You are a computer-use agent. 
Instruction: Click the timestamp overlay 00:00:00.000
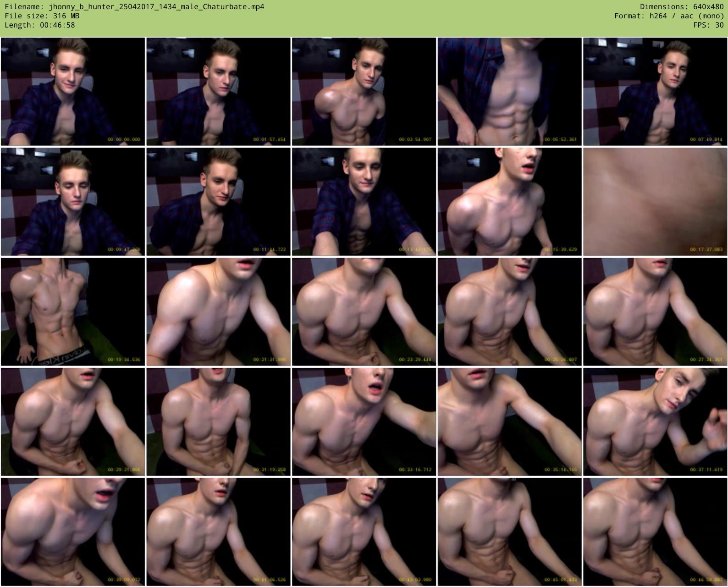(124, 139)
